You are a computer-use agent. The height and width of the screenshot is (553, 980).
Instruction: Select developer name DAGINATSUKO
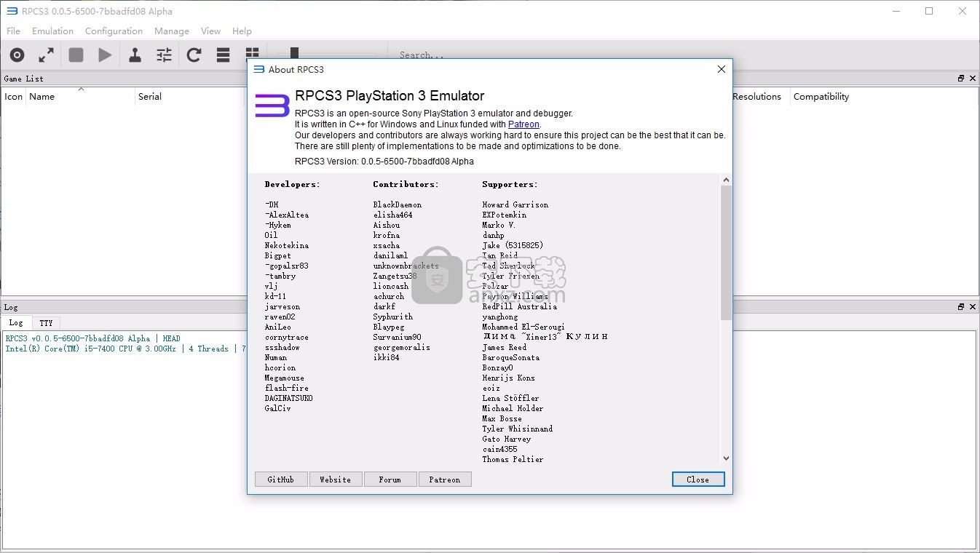[x=289, y=398]
